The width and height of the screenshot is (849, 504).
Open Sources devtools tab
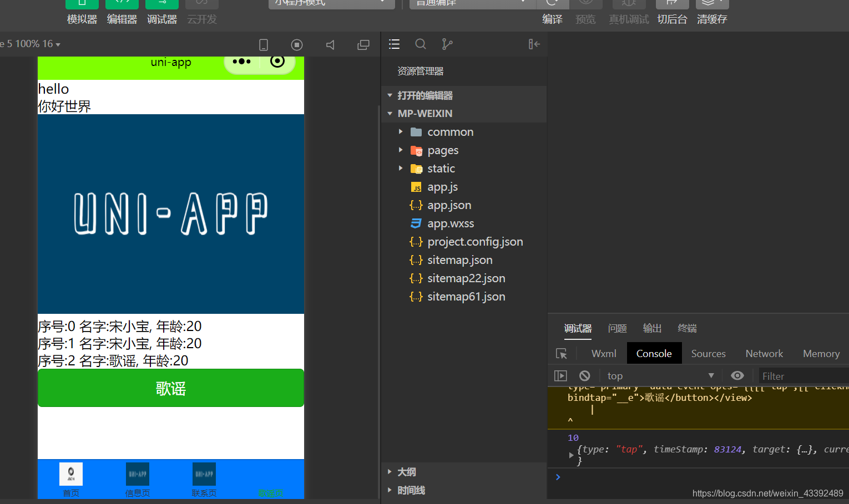point(708,354)
